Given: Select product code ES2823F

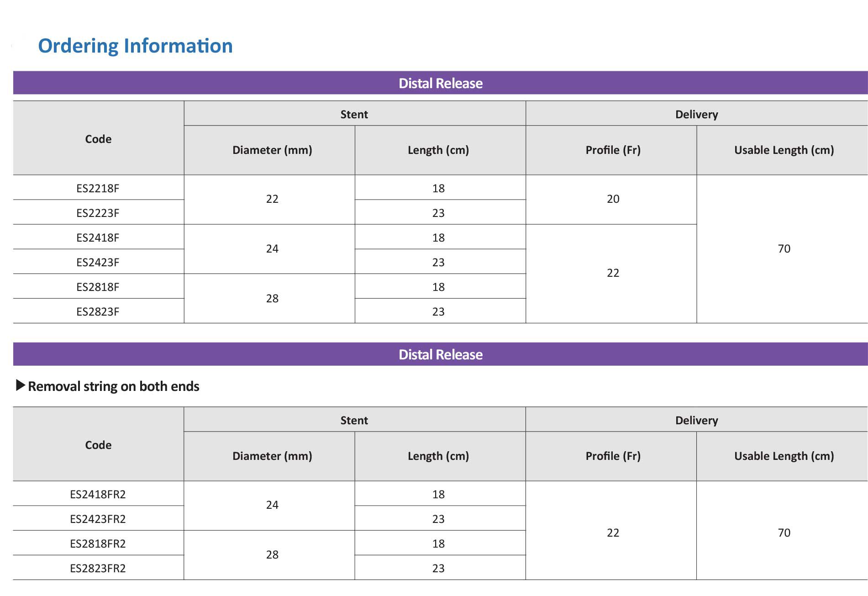Looking at the screenshot, I should pyautogui.click(x=98, y=311).
